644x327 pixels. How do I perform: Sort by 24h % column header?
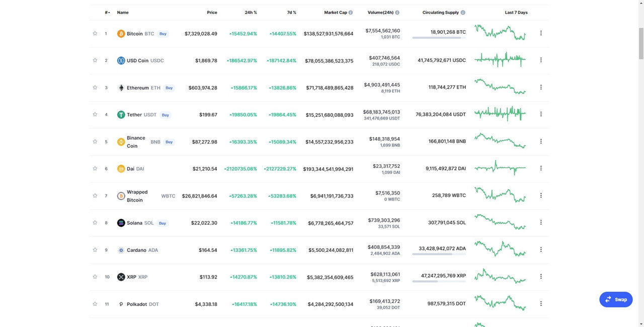click(251, 13)
